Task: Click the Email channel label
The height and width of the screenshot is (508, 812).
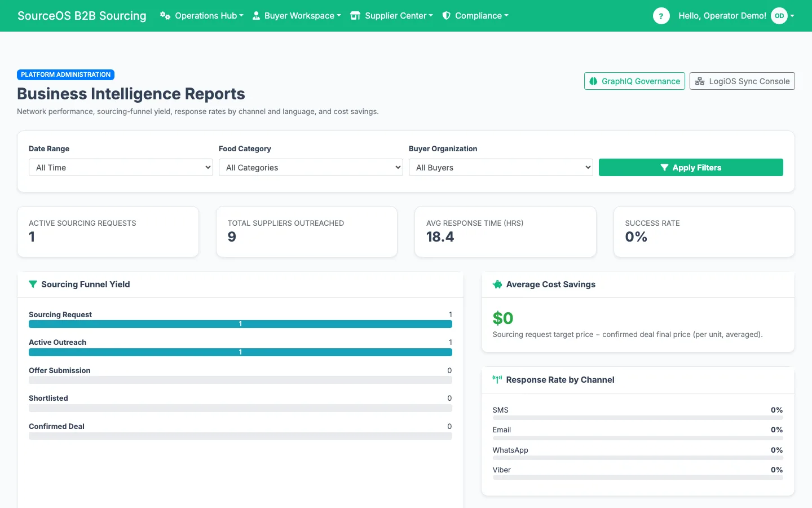Action: [x=502, y=430]
